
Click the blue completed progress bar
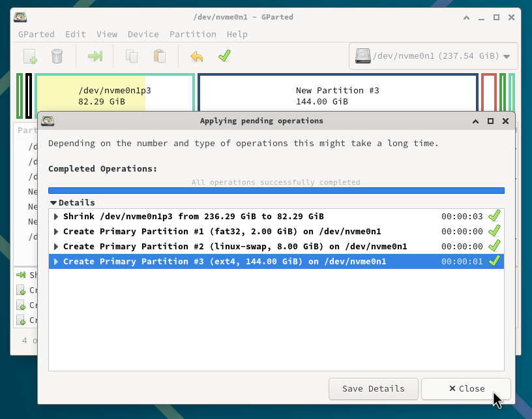tap(276, 191)
